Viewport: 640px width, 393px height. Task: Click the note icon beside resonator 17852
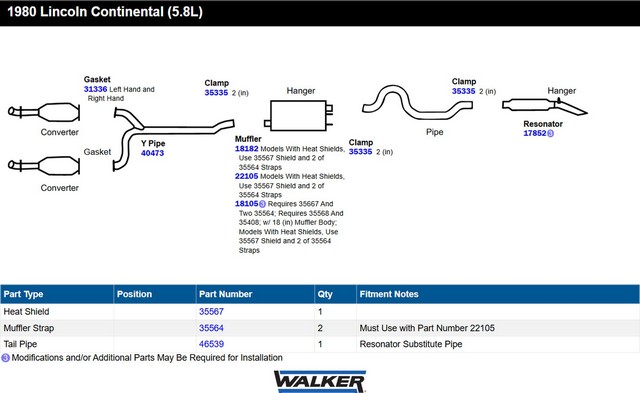pos(551,133)
